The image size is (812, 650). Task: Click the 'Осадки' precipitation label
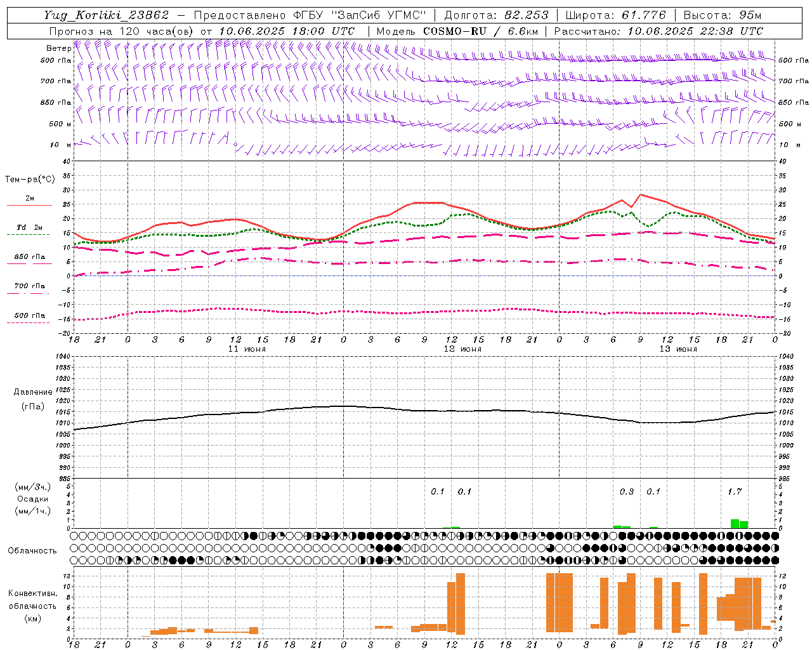(33, 499)
